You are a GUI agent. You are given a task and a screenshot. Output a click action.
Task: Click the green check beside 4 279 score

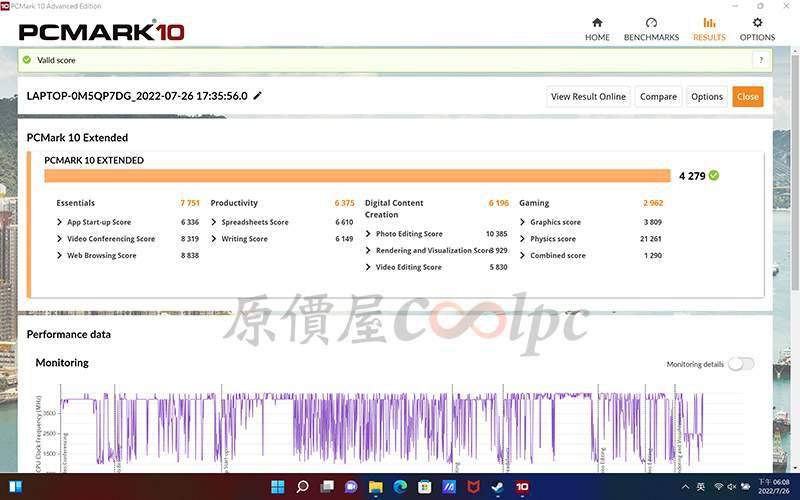[714, 176]
